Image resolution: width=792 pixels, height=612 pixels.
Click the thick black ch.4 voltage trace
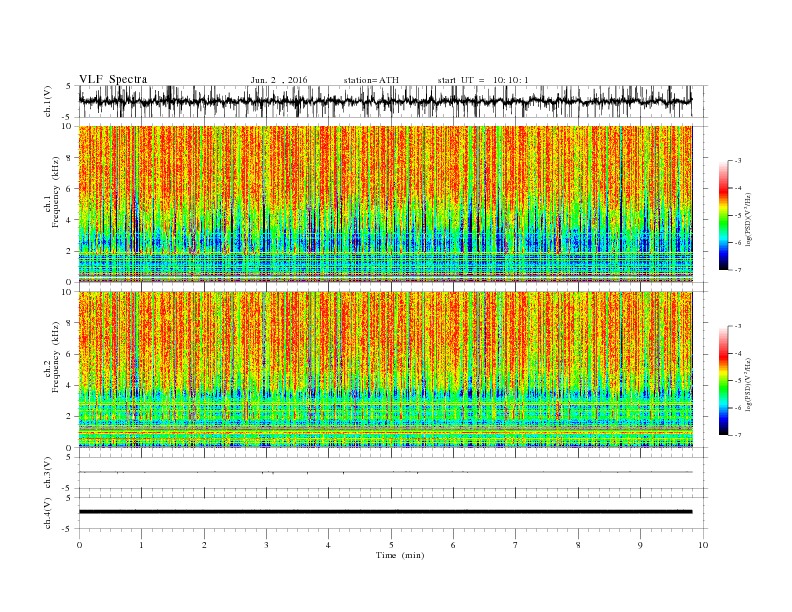pos(385,512)
